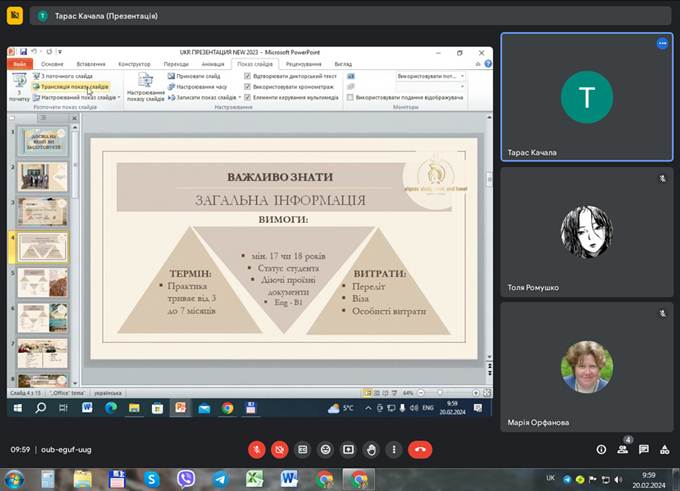Unmute the microphone in Meet controls
This screenshot has height=491, width=680.
tap(257, 450)
